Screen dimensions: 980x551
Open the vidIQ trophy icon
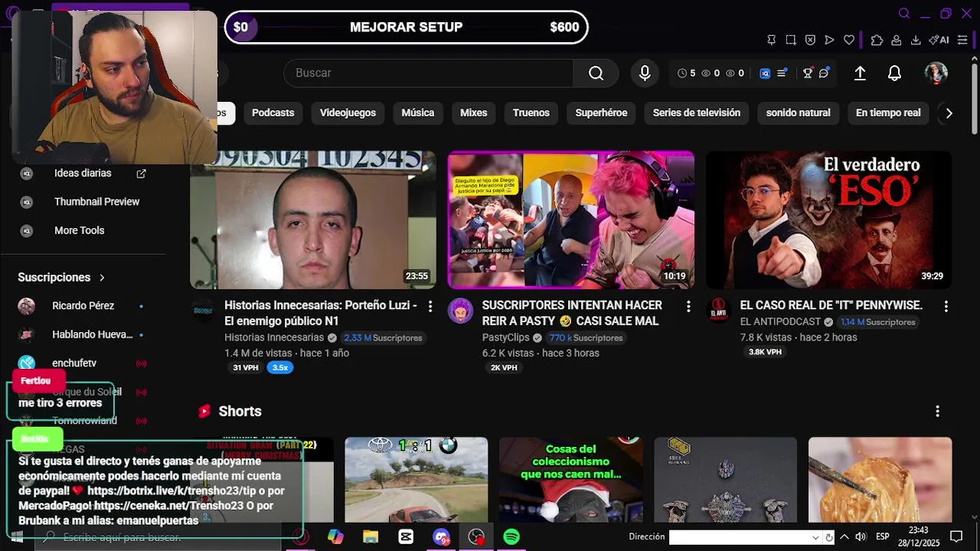pyautogui.click(x=807, y=73)
